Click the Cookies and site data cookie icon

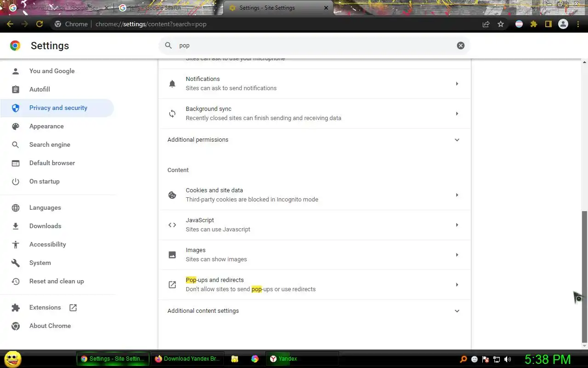pyautogui.click(x=172, y=195)
